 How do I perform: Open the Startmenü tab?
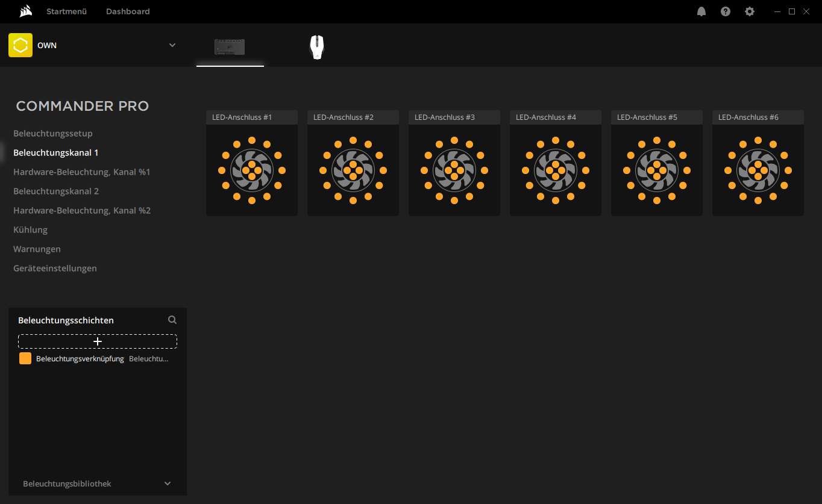pyautogui.click(x=67, y=11)
